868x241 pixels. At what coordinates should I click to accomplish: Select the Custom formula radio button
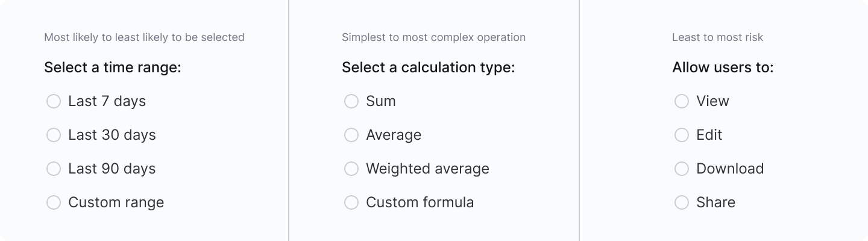pyautogui.click(x=351, y=202)
